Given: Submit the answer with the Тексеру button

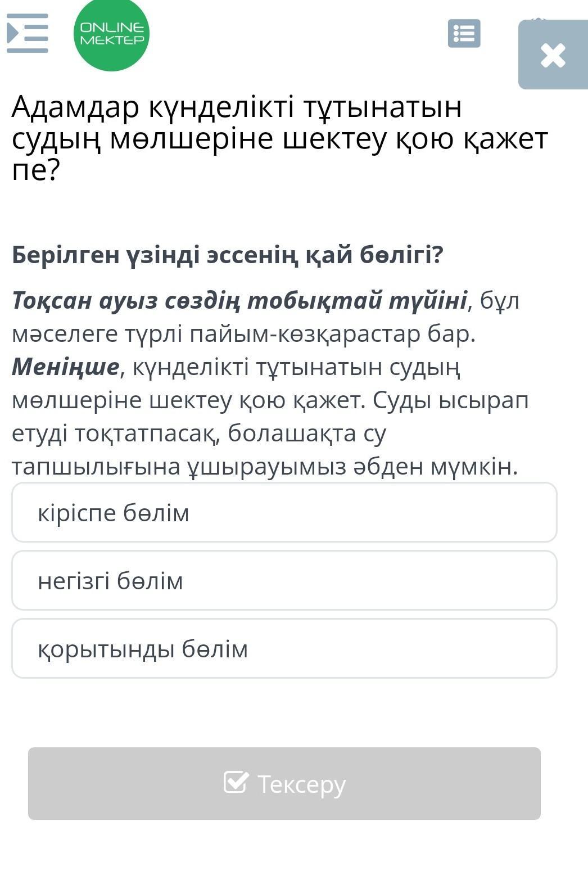Looking at the screenshot, I should 284,783.
